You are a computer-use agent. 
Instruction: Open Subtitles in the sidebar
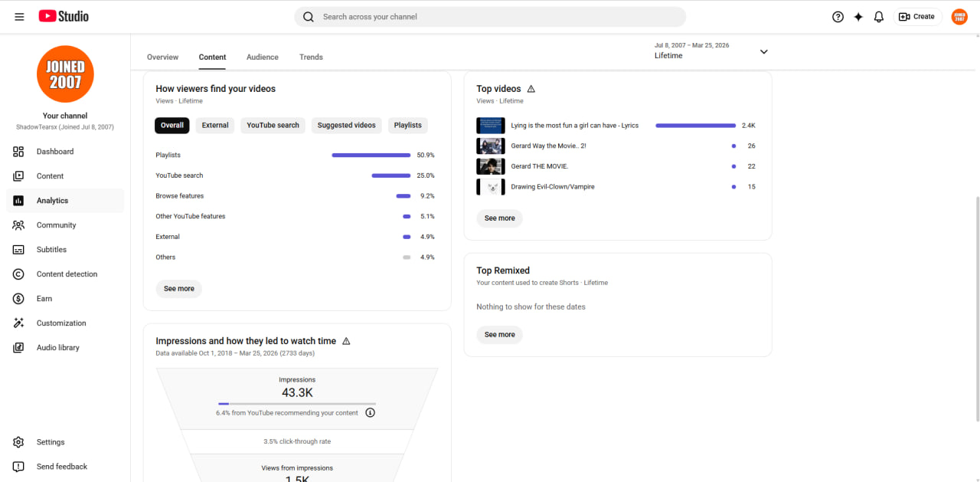[65, 250]
